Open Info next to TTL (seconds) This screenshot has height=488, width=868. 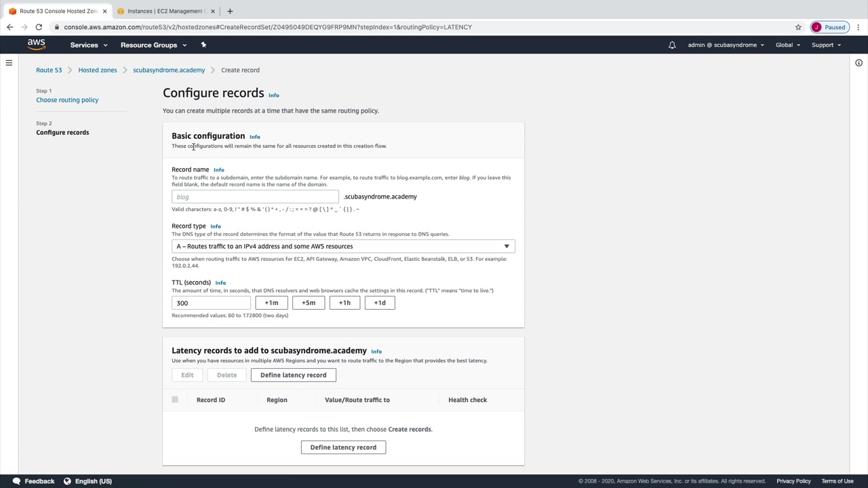[x=220, y=283]
